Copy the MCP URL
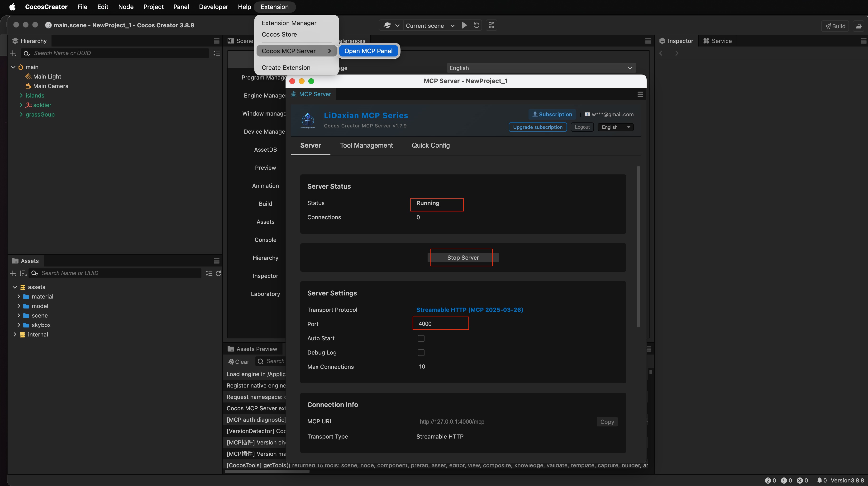 tap(607, 422)
